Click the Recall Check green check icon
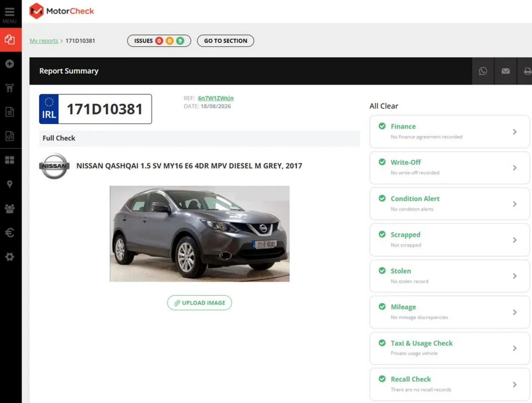 point(382,379)
